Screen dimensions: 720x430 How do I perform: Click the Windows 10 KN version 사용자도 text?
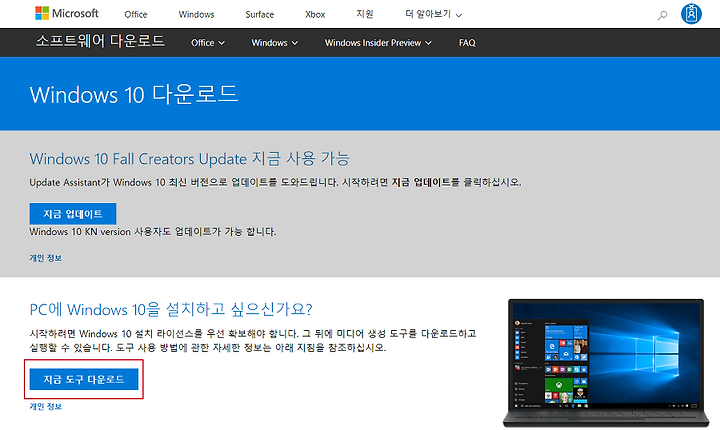tap(153, 232)
